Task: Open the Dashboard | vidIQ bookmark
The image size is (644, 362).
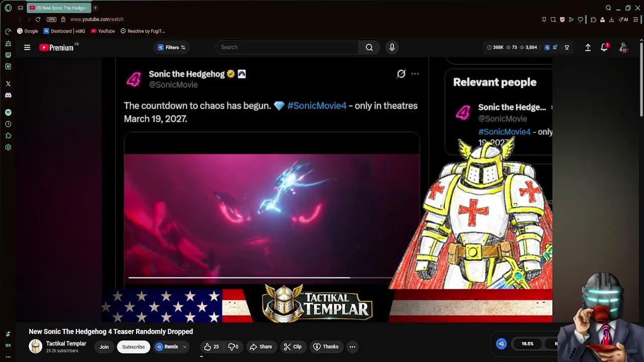Action: (x=64, y=31)
